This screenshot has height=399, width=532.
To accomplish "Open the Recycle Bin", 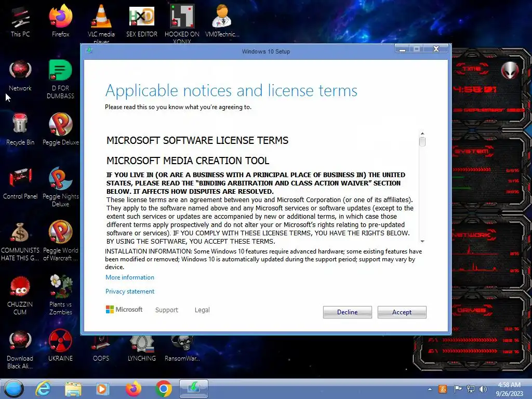I will (x=20, y=129).
